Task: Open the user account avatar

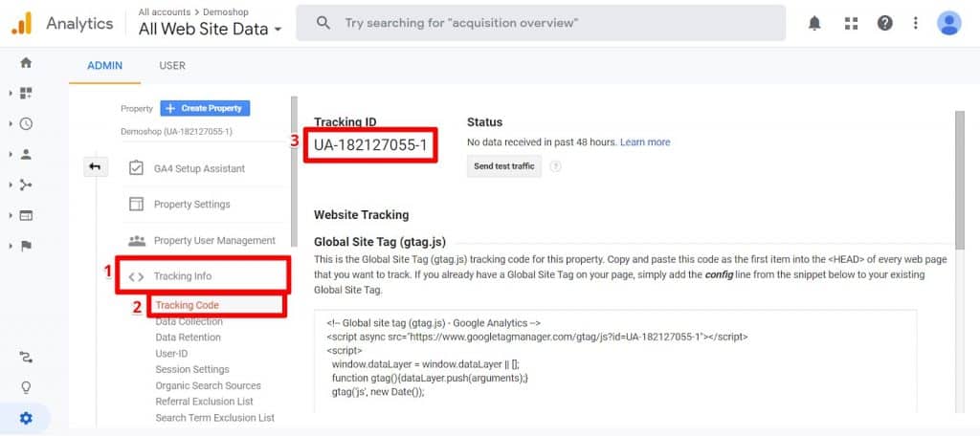Action: (948, 23)
